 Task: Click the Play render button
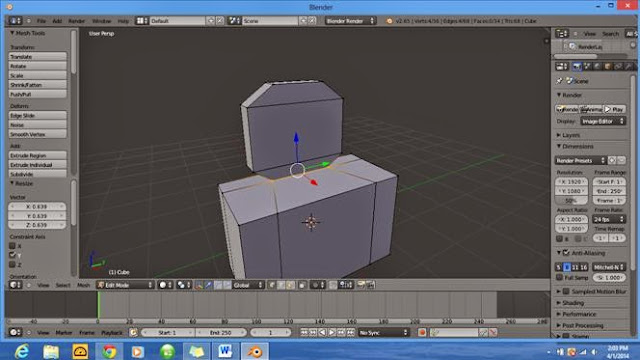point(615,109)
